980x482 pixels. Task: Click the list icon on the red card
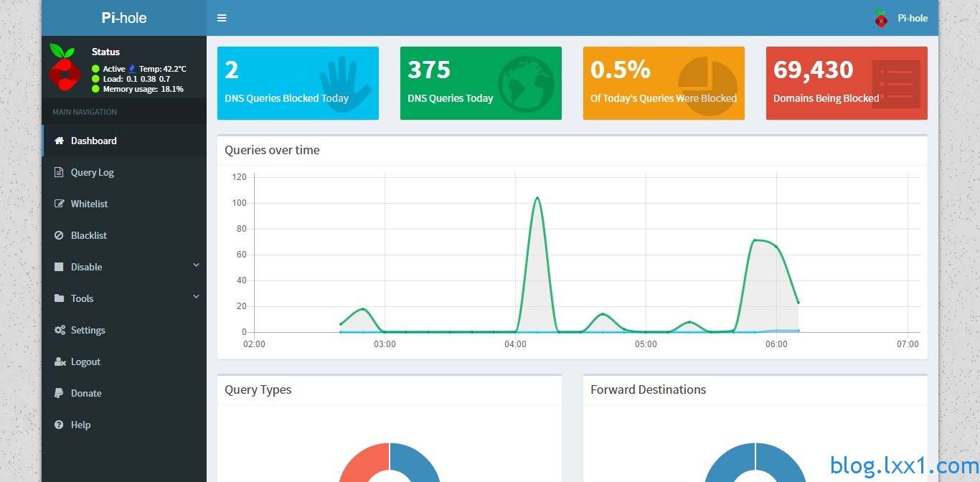pos(896,84)
